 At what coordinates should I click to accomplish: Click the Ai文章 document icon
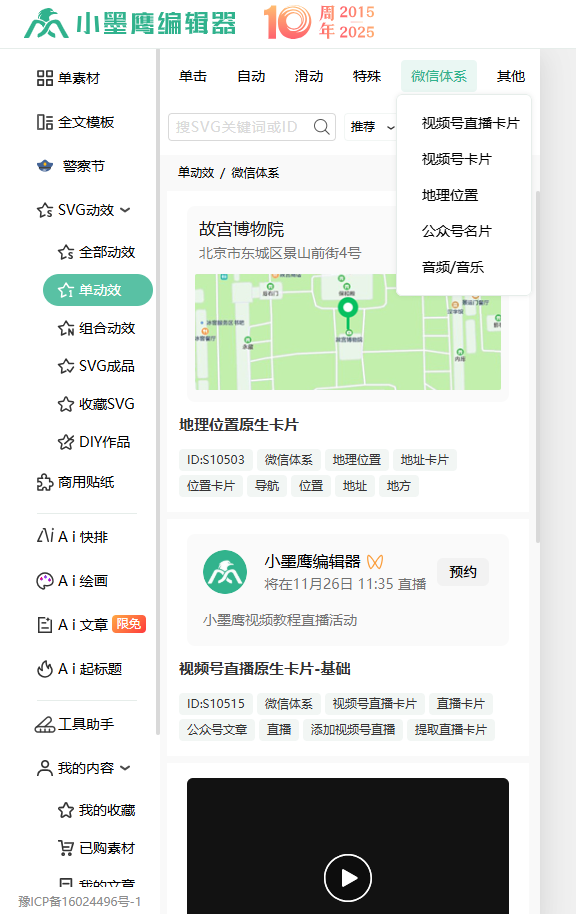coord(45,625)
